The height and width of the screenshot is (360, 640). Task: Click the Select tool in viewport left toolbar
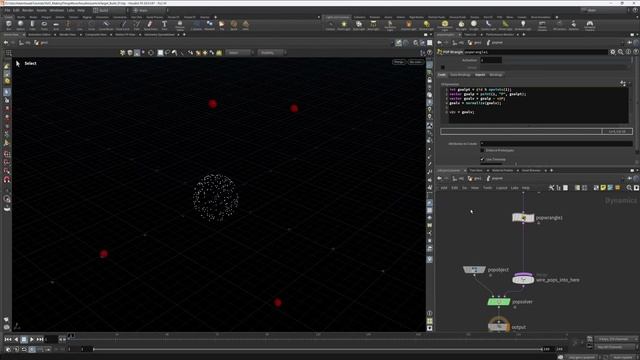point(7,92)
